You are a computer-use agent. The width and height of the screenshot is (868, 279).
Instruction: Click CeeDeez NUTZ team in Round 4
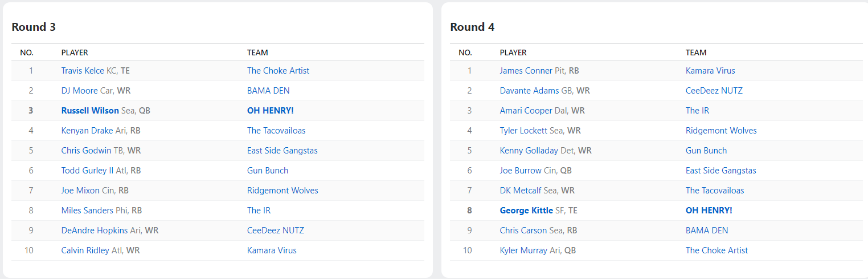tap(714, 91)
